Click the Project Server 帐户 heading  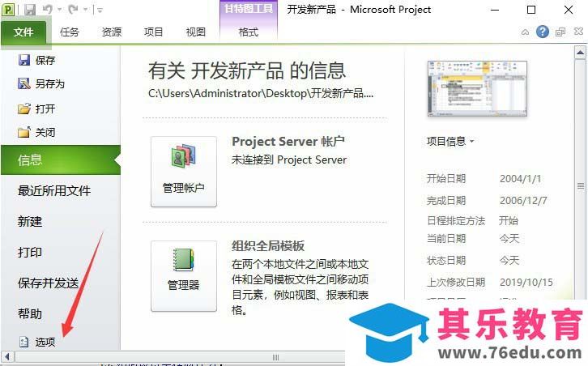point(288,142)
